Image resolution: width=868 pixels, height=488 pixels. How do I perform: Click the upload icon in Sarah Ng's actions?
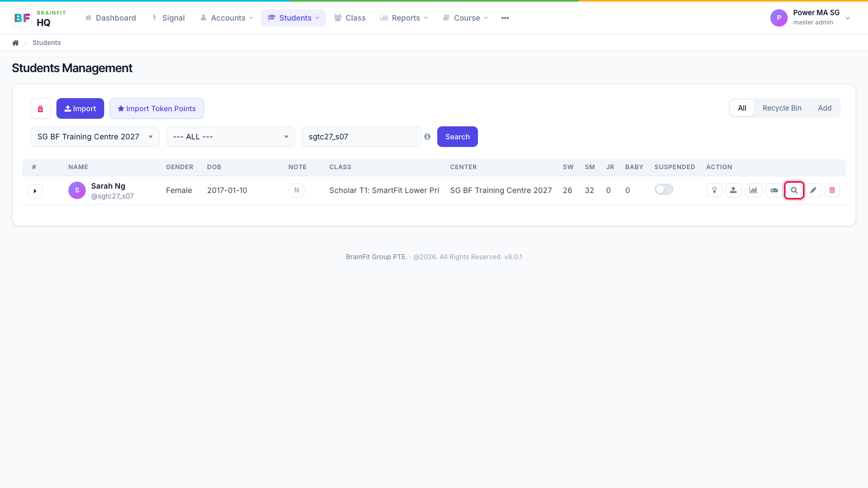[733, 190]
